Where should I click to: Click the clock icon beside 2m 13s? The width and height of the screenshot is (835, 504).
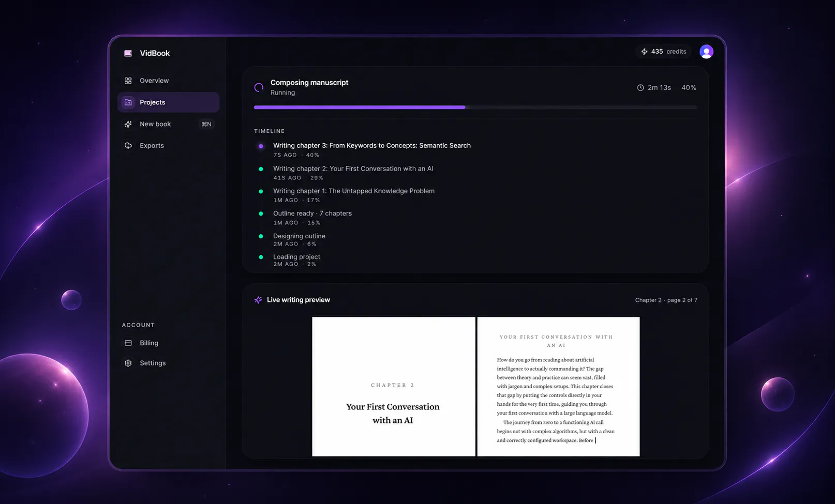[640, 88]
